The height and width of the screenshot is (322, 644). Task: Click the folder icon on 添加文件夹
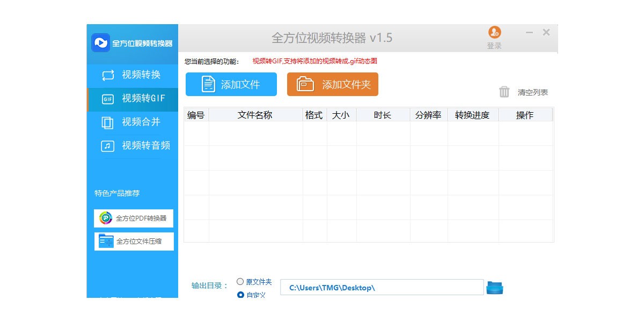click(305, 84)
